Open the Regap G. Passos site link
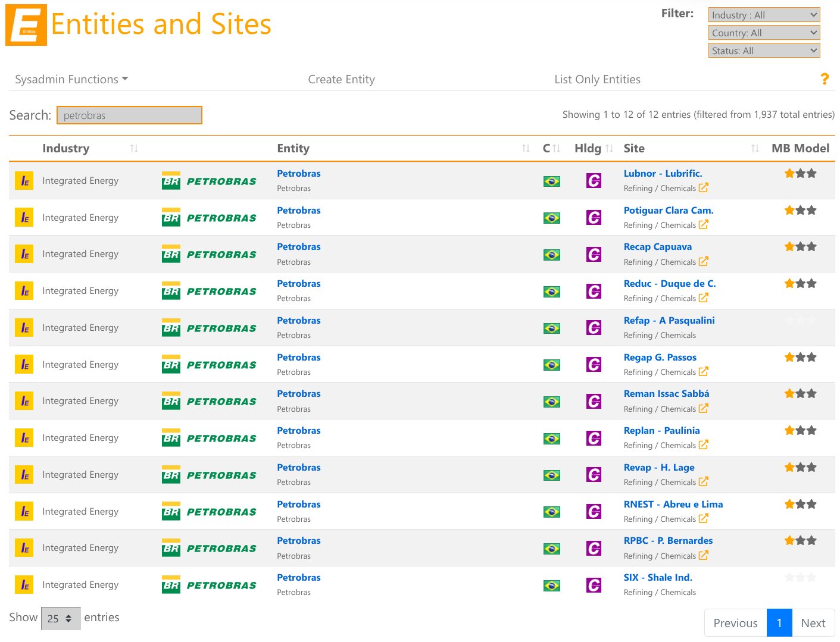Viewport: 840px width, 642px height. [x=660, y=357]
